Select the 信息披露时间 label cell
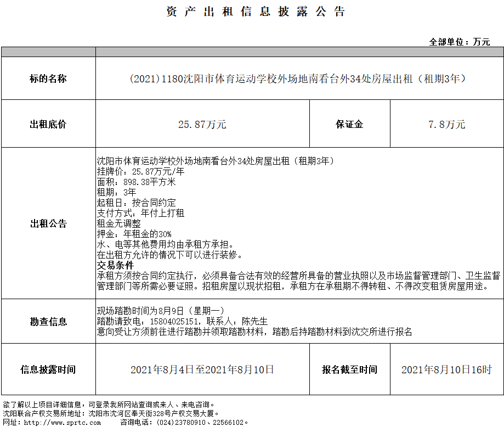The height and width of the screenshot is (432, 504). tap(48, 369)
